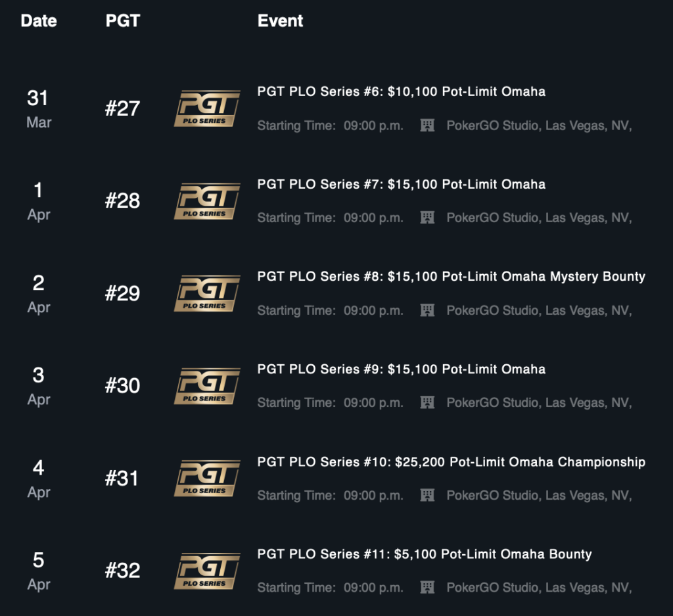
Task: Click the PGT PLO Series logo for event #28
Action: tap(207, 201)
